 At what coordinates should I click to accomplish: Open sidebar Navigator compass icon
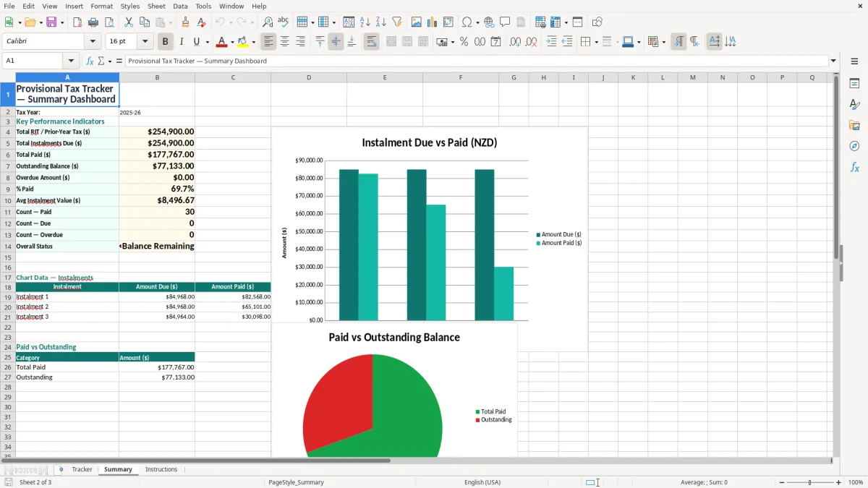point(854,146)
